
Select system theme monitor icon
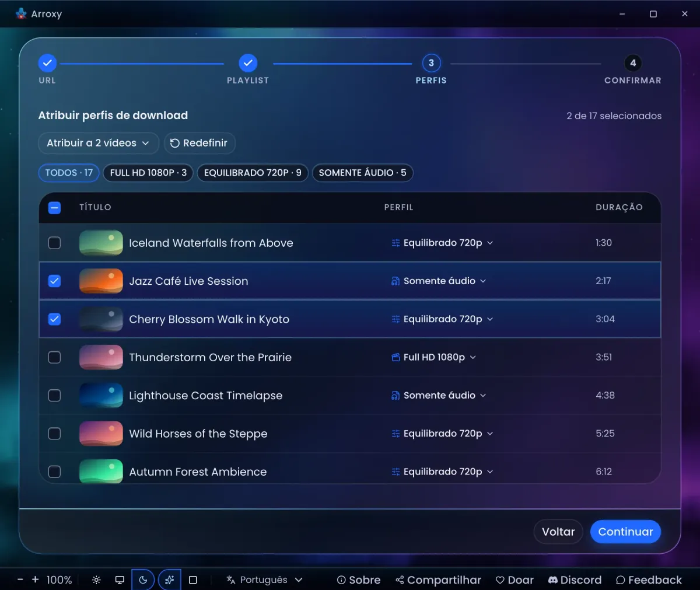coord(120,580)
